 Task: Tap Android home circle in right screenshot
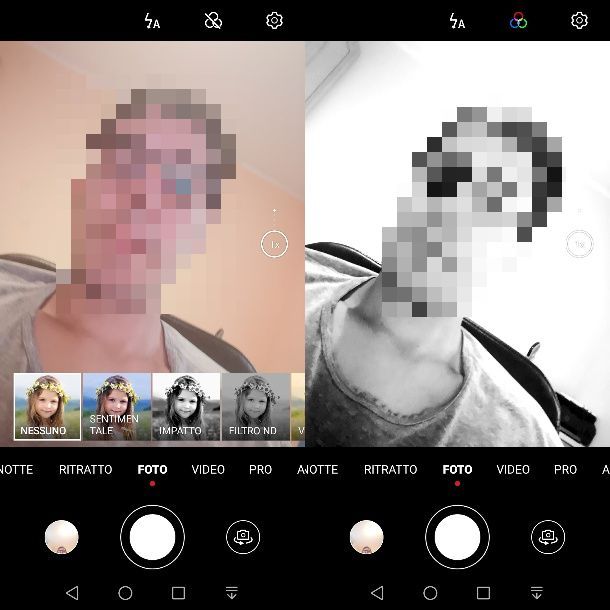430,593
